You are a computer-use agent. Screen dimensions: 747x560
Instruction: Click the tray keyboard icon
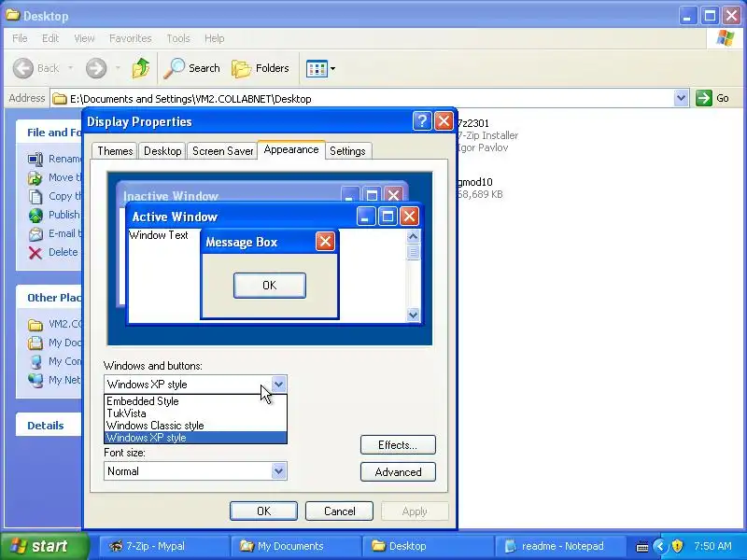(641, 546)
